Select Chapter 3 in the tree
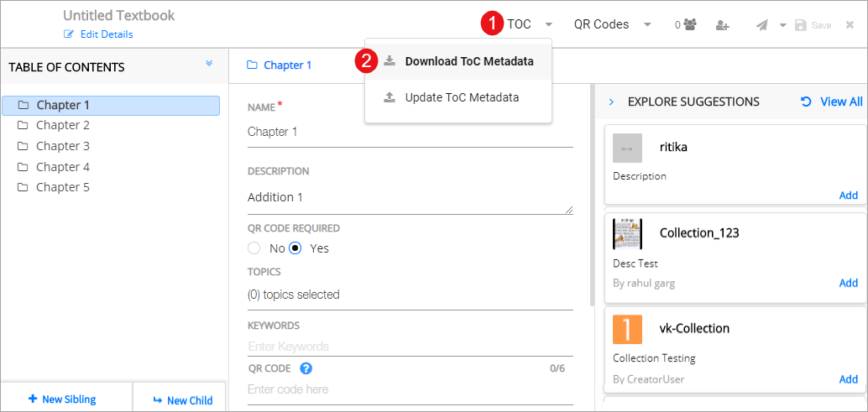This screenshot has width=868, height=412. (x=62, y=146)
